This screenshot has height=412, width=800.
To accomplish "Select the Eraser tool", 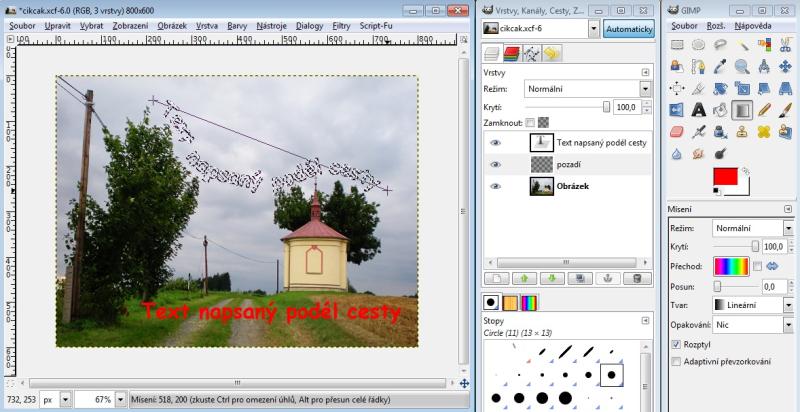I will coord(677,132).
